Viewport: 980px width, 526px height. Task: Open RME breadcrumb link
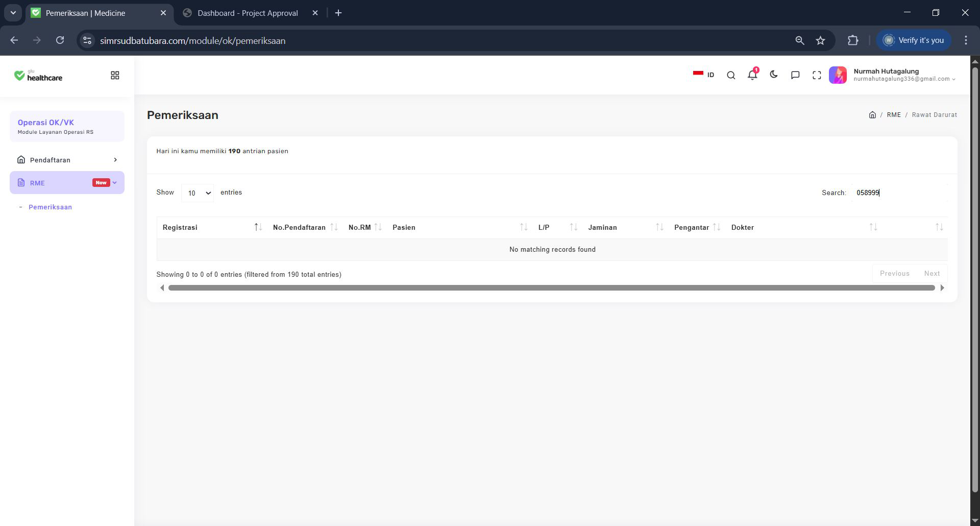pos(894,115)
